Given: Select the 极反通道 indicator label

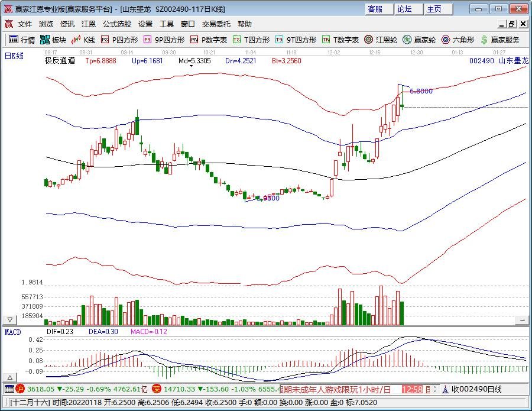Looking at the screenshot, I should tap(60, 61).
